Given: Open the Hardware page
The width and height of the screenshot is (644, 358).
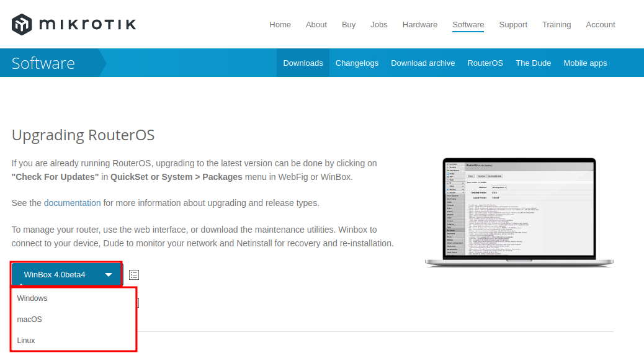Looking at the screenshot, I should pos(420,24).
